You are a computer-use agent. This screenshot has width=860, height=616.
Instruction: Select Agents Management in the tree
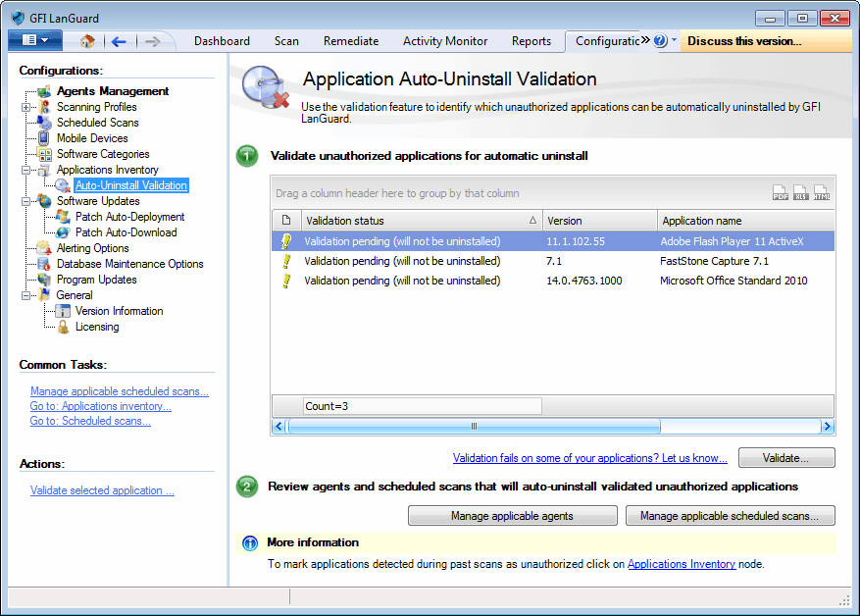[113, 91]
